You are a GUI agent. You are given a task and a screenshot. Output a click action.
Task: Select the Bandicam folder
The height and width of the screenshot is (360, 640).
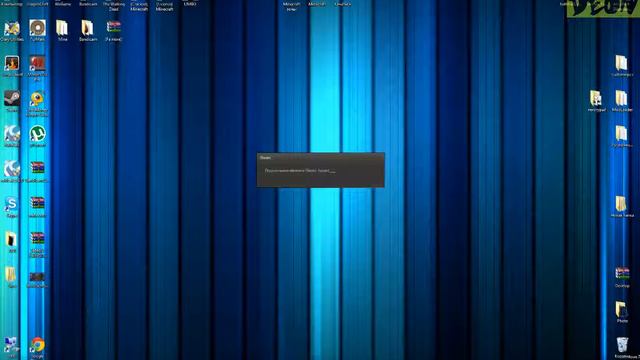point(87,30)
